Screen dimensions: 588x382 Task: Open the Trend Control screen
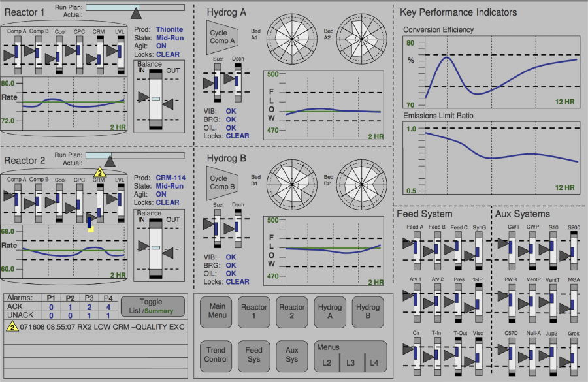pyautogui.click(x=216, y=356)
